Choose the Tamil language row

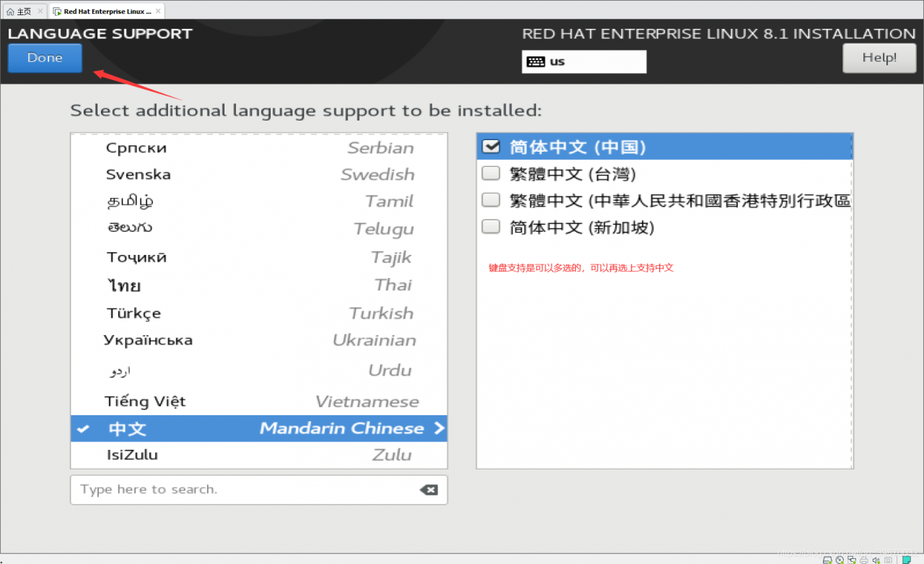(259, 201)
